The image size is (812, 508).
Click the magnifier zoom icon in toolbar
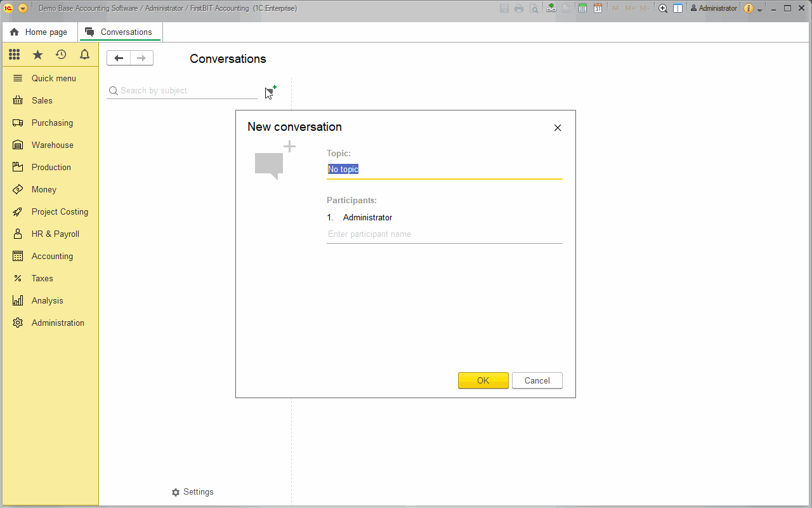[662, 8]
